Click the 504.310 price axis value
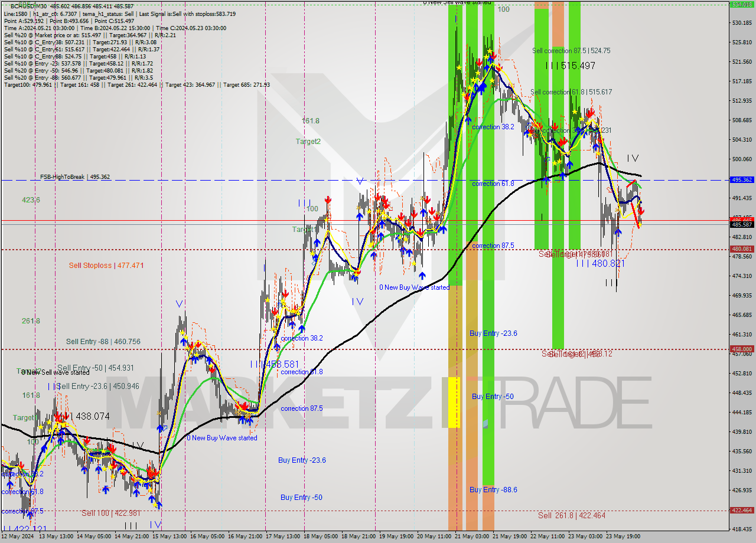The width and height of the screenshot is (756, 543). [742, 140]
